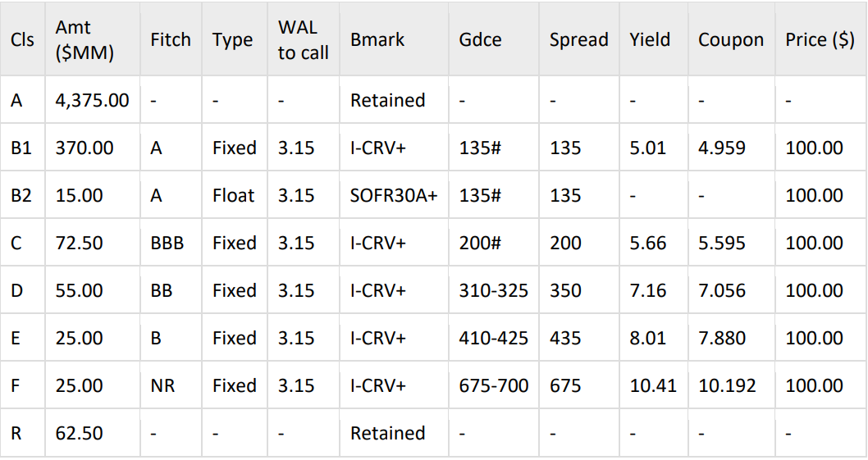Image resolution: width=868 pixels, height=460 pixels.
Task: Click the 675-700 guidance cell
Action: point(494,386)
